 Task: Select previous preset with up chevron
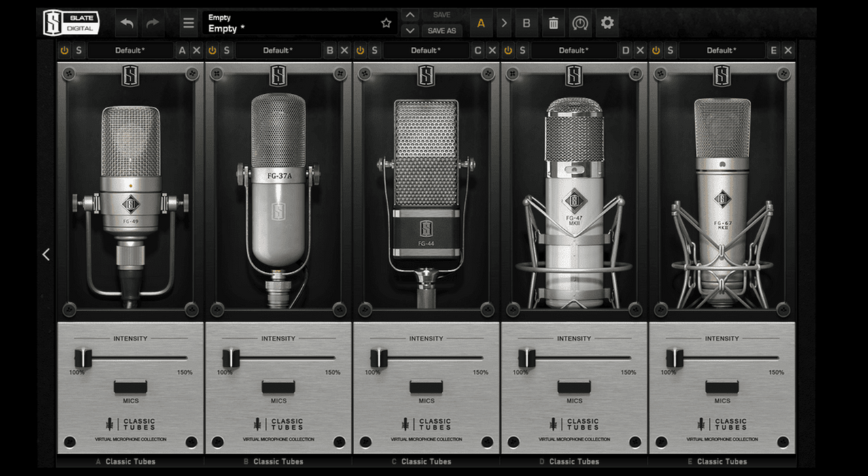click(410, 15)
